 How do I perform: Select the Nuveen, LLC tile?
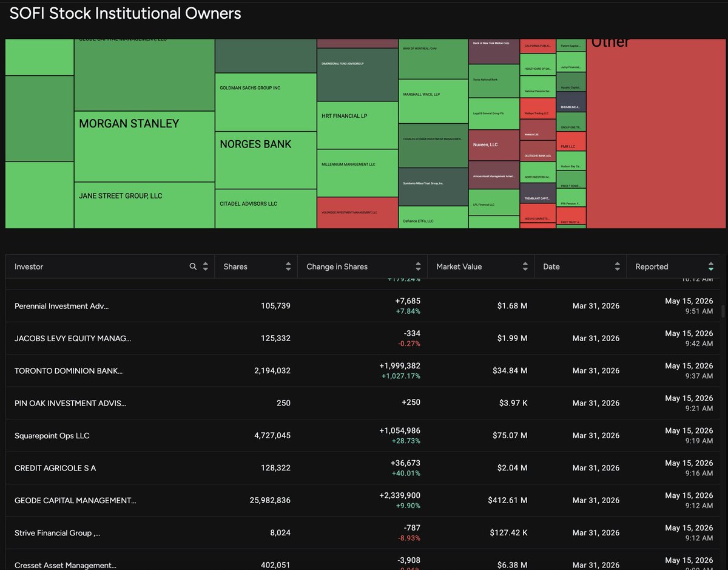point(494,145)
